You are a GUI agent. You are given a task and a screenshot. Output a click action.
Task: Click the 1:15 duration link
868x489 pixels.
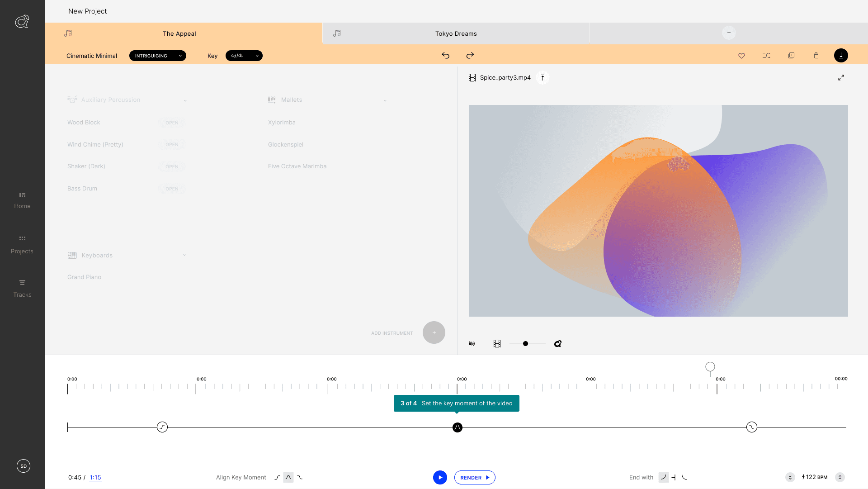pyautogui.click(x=95, y=478)
